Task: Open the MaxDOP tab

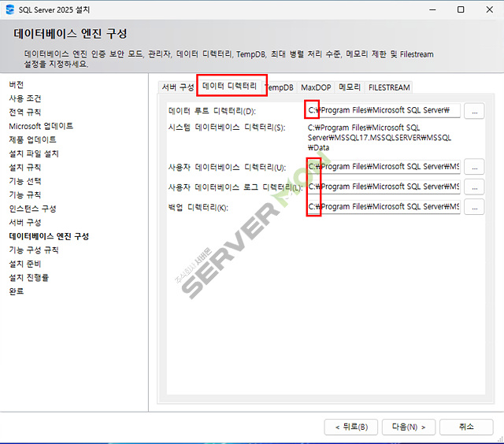Action: tap(316, 87)
